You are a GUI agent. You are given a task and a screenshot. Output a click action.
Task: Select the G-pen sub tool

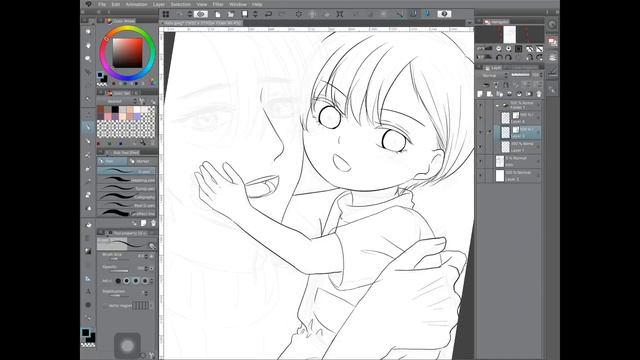pos(126,171)
